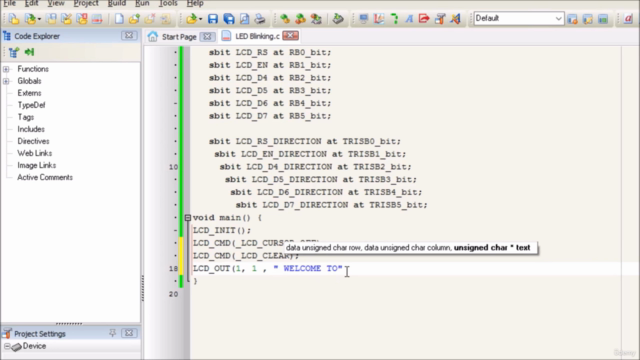Open the Default layout combo box
The width and height of the screenshot is (640, 360).
pyautogui.click(x=518, y=18)
